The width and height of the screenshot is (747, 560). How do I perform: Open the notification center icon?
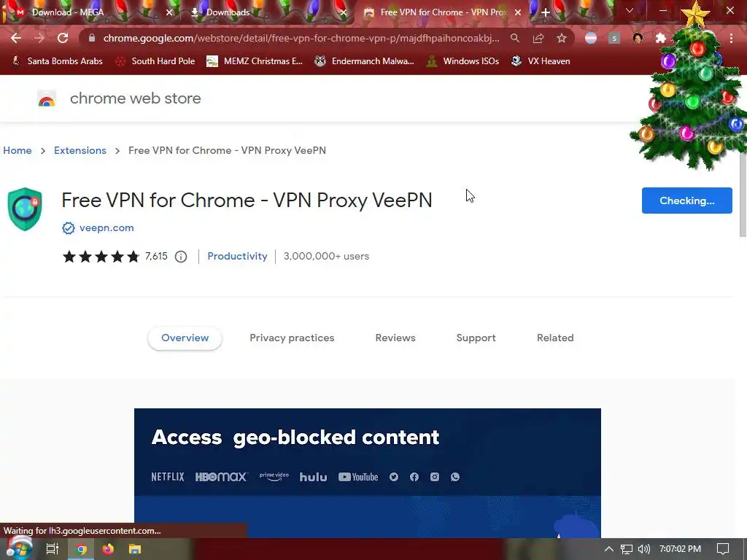coord(723,549)
